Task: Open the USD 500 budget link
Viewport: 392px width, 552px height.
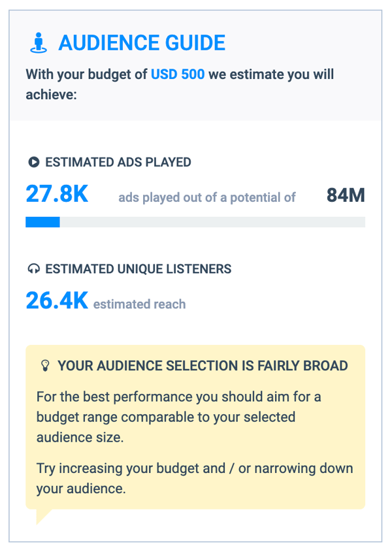Action: point(178,74)
